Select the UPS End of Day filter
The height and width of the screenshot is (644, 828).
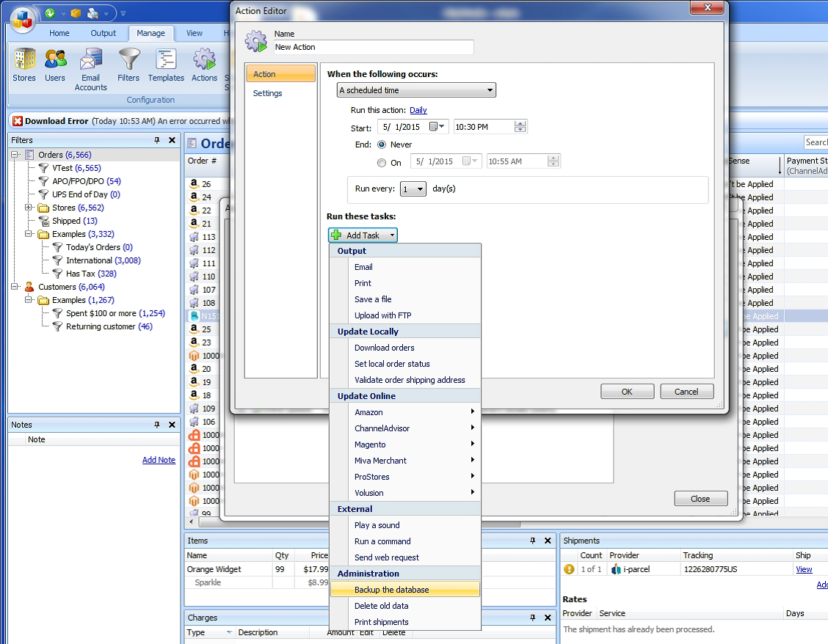(x=86, y=194)
